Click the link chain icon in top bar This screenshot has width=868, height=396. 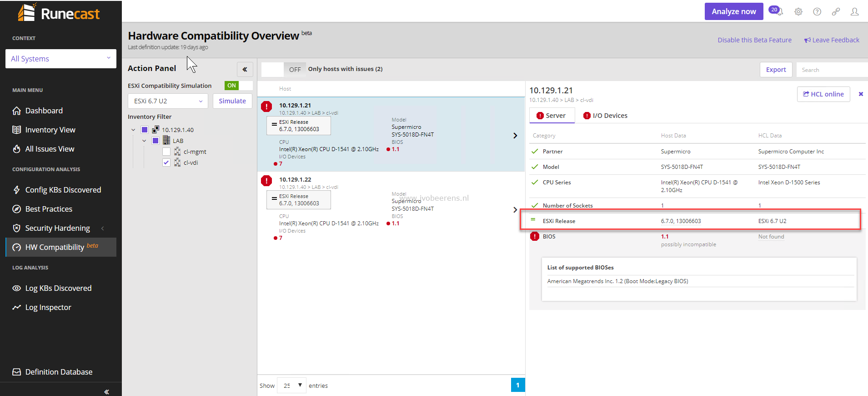click(836, 12)
